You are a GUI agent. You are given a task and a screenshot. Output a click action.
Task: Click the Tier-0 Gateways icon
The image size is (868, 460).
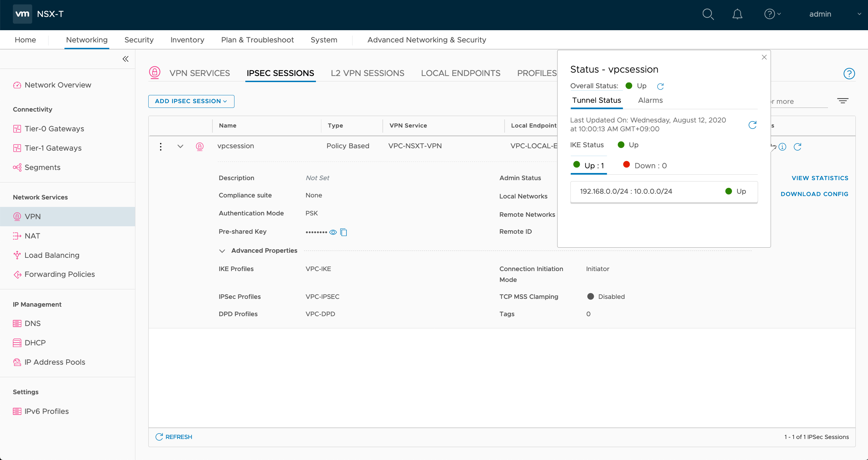point(17,129)
